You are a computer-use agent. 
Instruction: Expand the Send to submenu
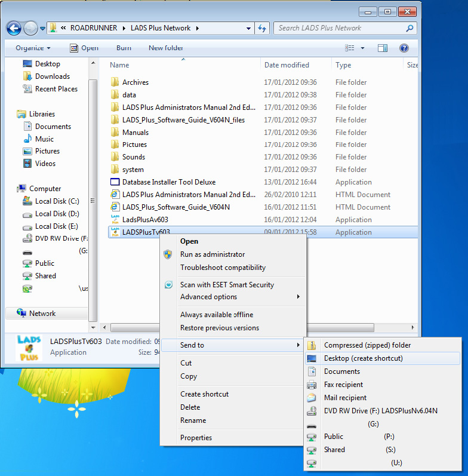233,345
